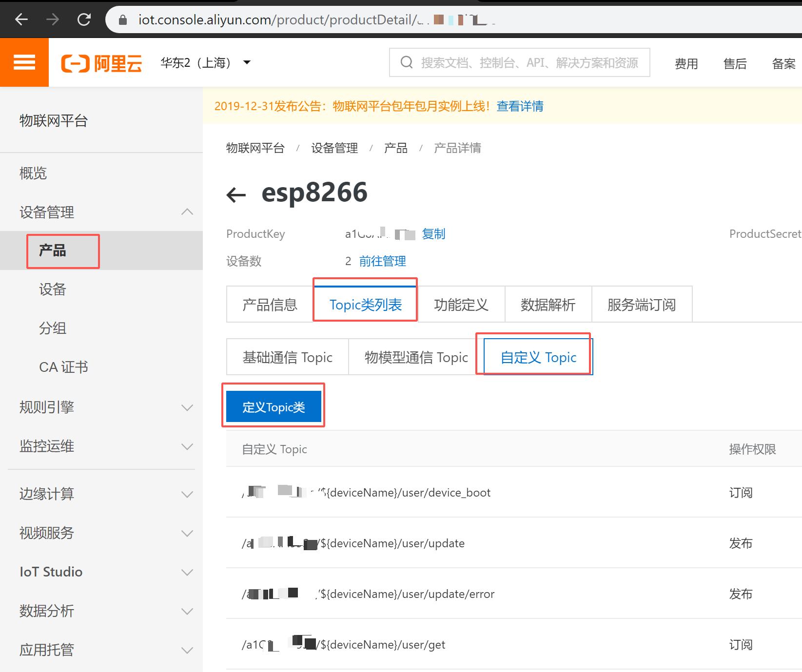Screen dimensions: 802x672
Task: Switch to the 基础通信 Topic tab
Action: [x=287, y=357]
